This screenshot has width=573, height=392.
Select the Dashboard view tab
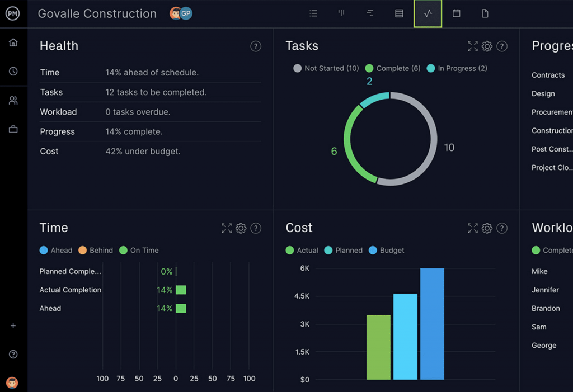tap(428, 13)
